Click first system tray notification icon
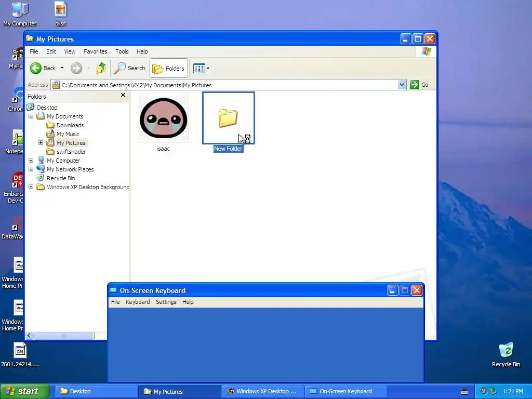Image resolution: width=532 pixels, height=399 pixels. pyautogui.click(x=483, y=391)
